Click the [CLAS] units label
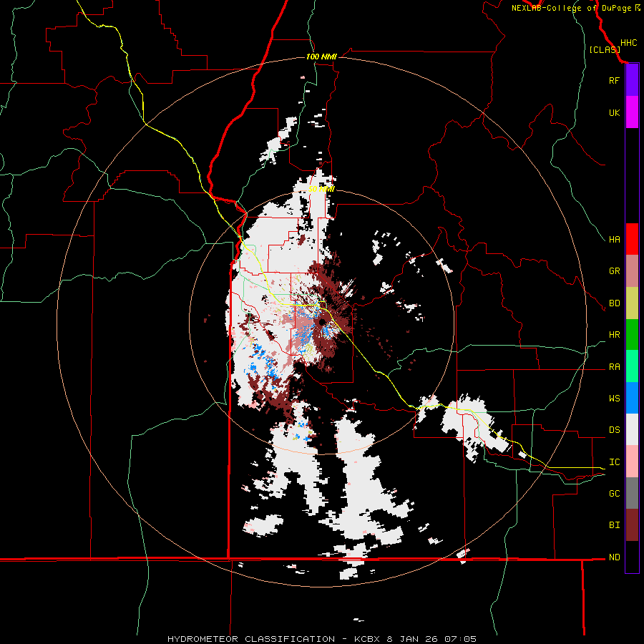This screenshot has height=644, width=644. point(605,49)
